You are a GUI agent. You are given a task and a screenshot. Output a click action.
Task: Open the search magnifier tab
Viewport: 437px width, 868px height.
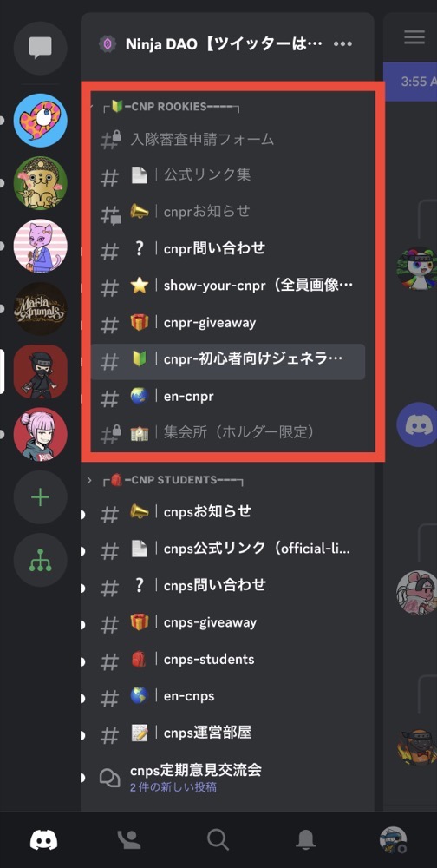click(x=218, y=839)
